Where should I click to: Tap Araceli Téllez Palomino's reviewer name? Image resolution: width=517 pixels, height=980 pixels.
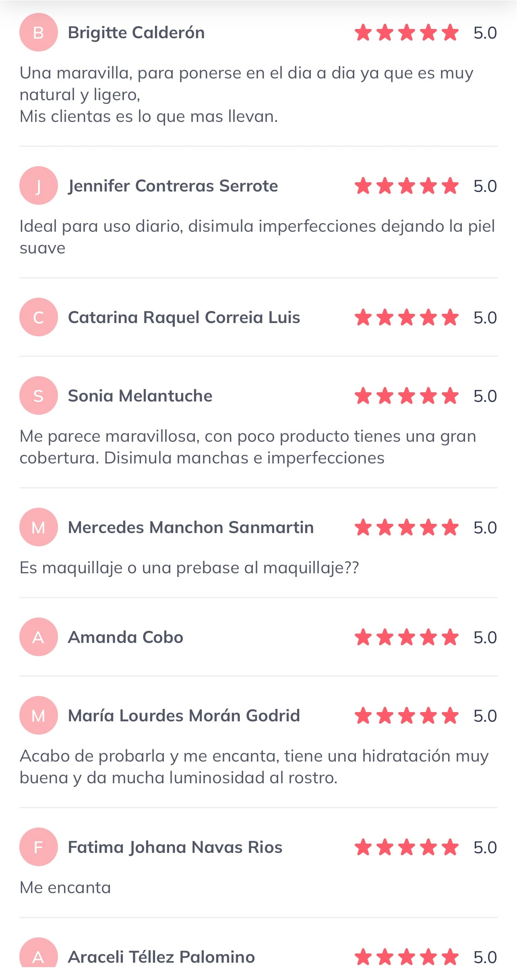(161, 957)
